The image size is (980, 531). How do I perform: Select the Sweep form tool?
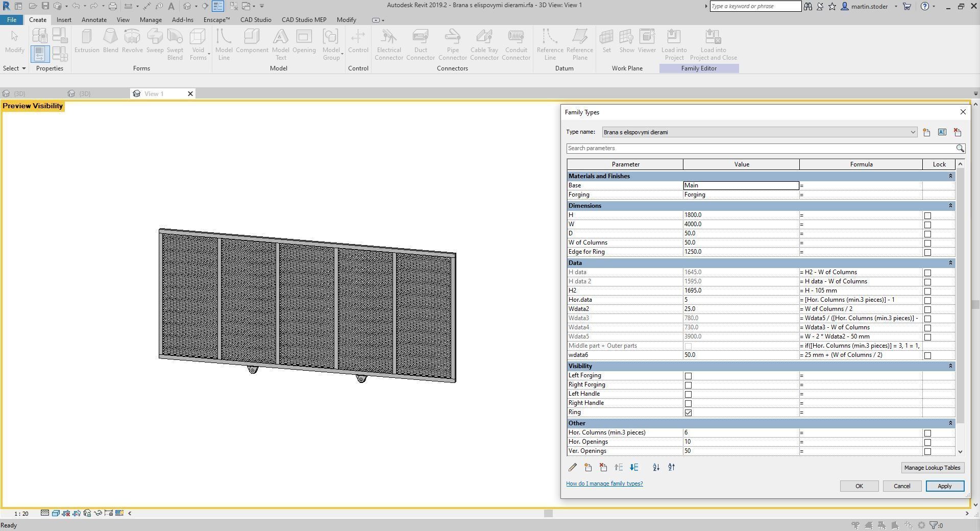(155, 41)
